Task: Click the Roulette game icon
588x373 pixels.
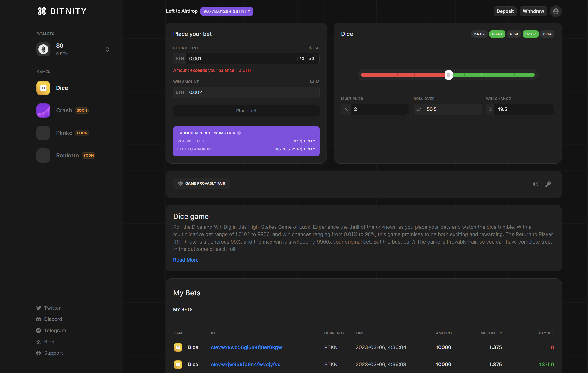Action: point(43,156)
